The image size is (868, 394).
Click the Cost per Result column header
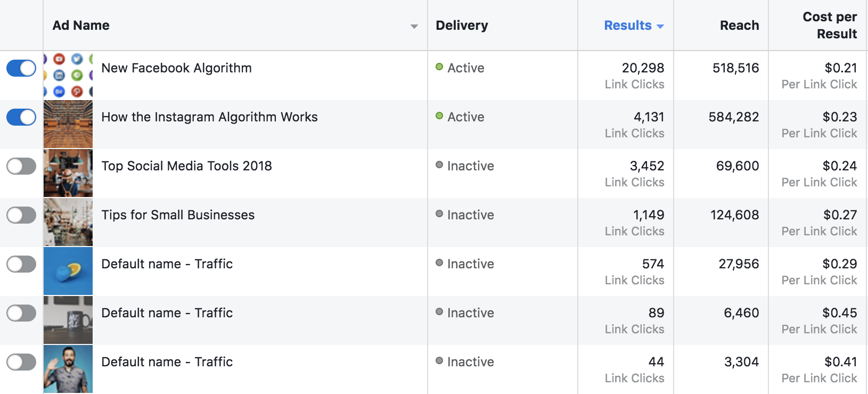(829, 25)
